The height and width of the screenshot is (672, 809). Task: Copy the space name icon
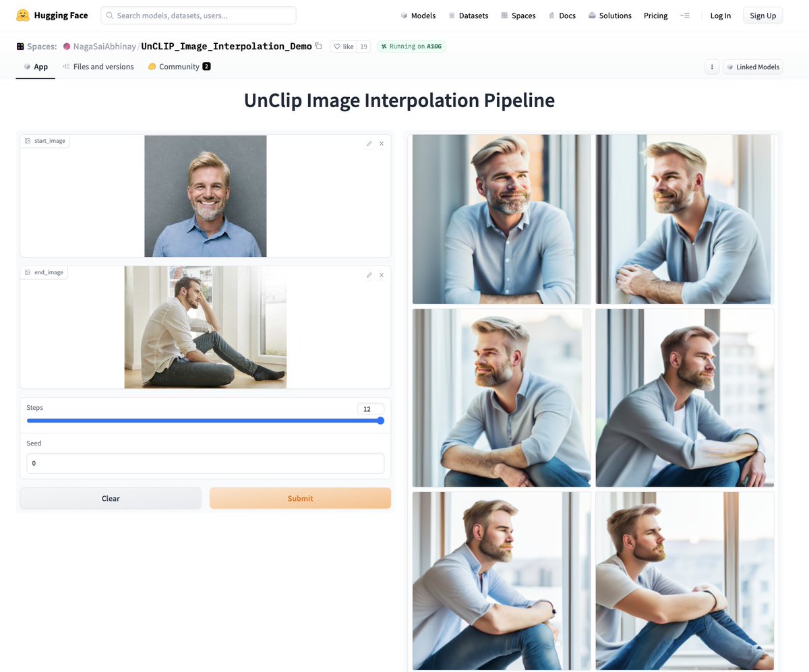tap(318, 46)
